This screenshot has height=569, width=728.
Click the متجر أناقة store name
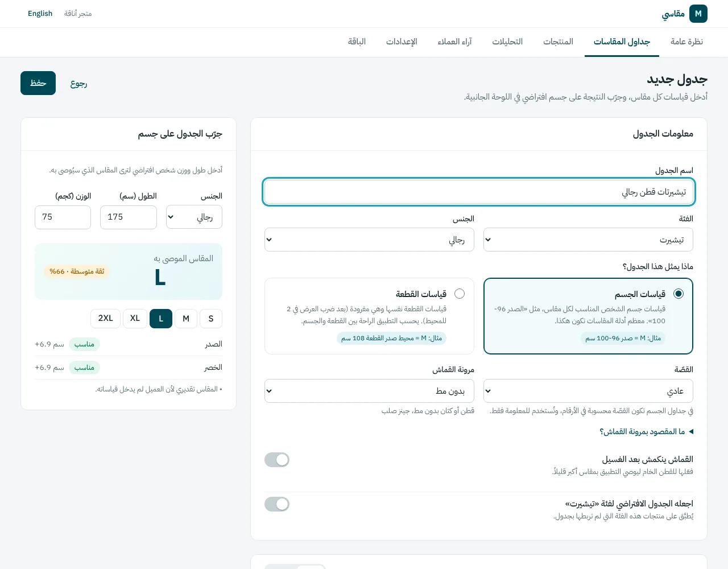tap(78, 14)
